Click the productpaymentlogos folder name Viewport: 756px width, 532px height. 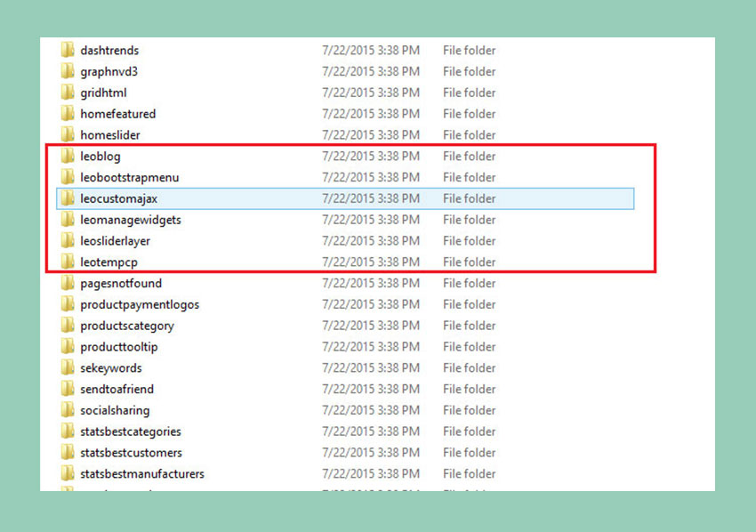[140, 305]
